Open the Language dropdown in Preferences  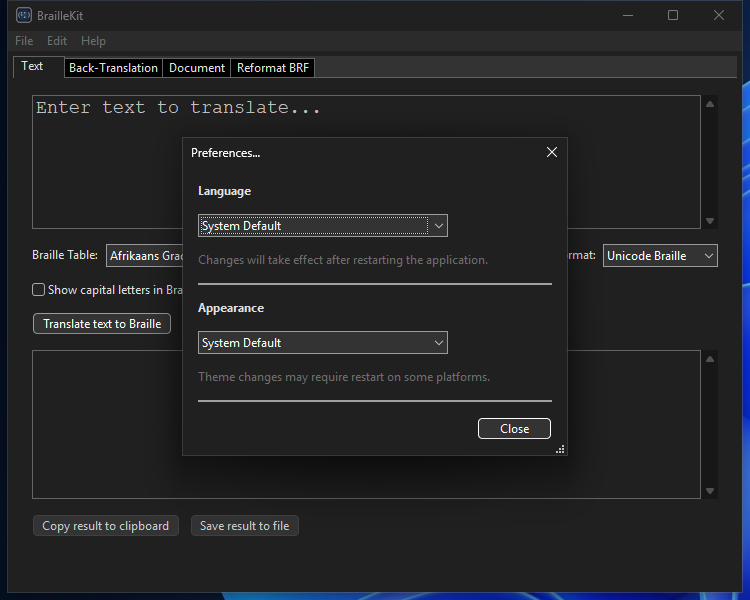[323, 225]
